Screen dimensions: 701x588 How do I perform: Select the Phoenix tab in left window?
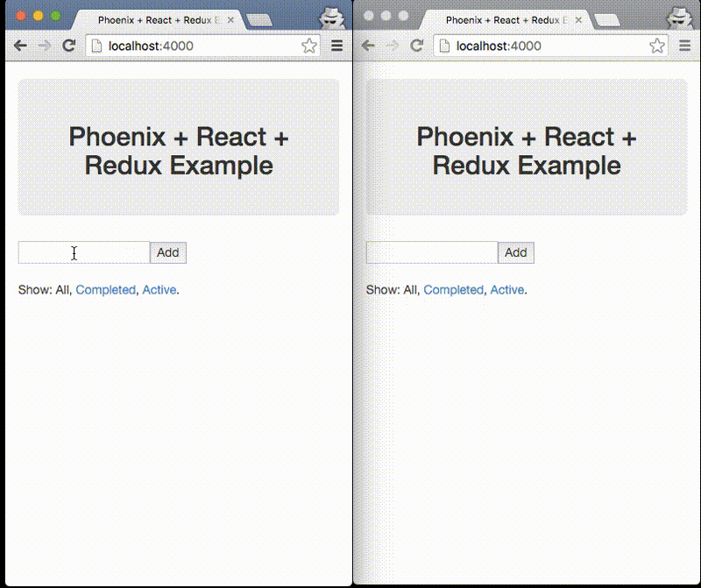[x=159, y=20]
